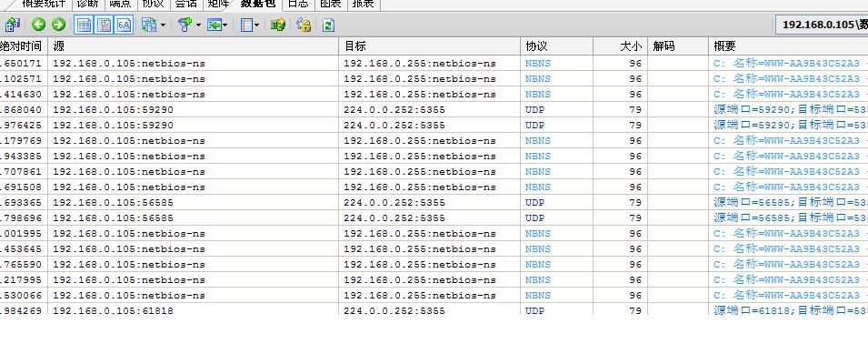Screen dimensions: 868x364
Task: Click the green forward arrow icon
Action: coord(58,25)
